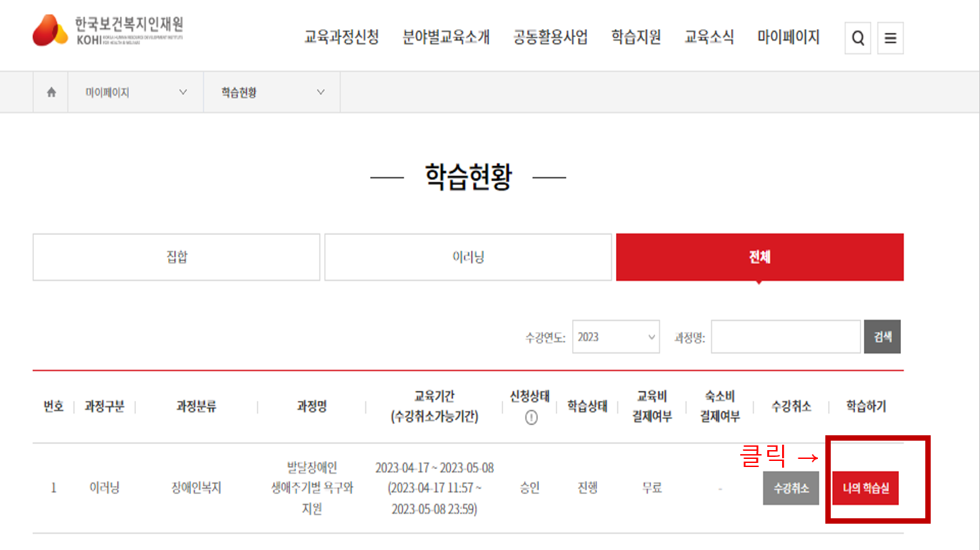Open the 공동활용사업 menu
The height and width of the screenshot is (550, 980).
coord(550,37)
